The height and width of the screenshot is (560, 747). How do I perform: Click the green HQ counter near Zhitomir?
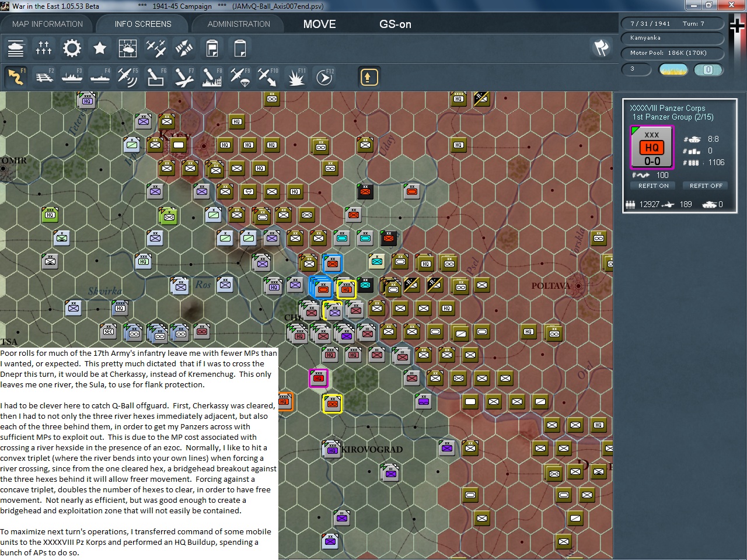pos(50,214)
